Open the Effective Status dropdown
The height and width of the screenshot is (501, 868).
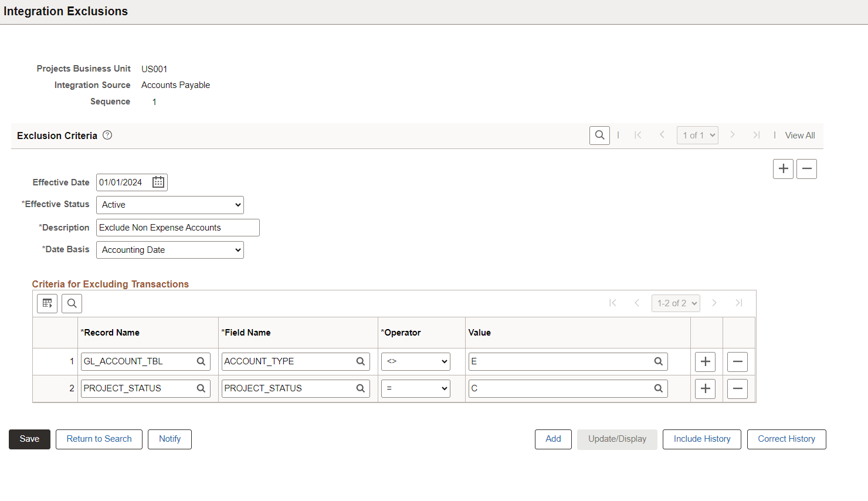170,205
